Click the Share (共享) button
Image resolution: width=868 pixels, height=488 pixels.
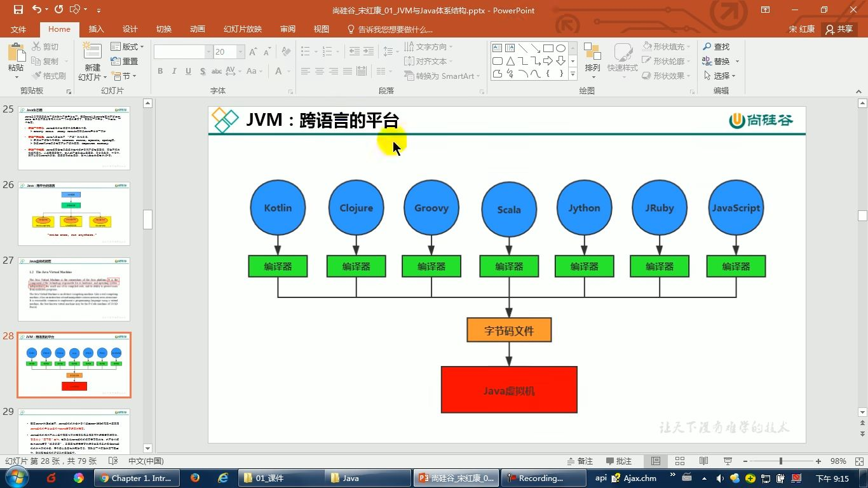[x=839, y=29]
